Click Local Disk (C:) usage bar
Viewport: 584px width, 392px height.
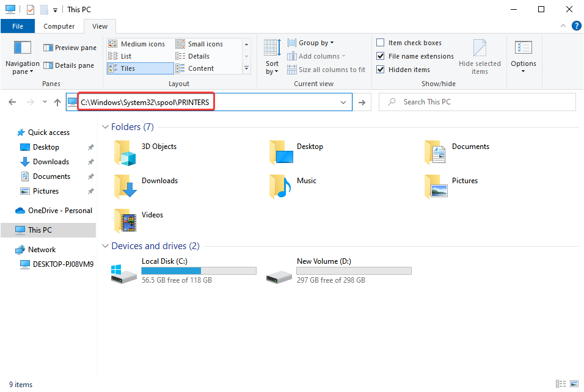(199, 271)
